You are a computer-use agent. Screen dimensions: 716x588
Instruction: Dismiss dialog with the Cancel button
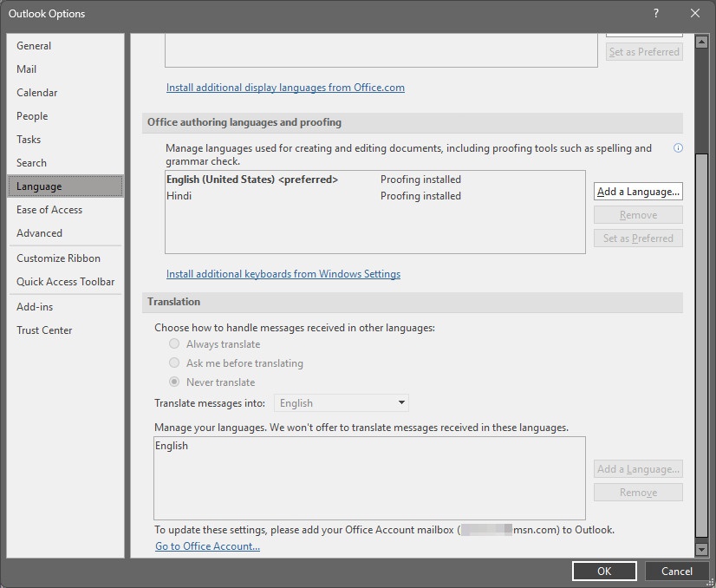tap(677, 572)
